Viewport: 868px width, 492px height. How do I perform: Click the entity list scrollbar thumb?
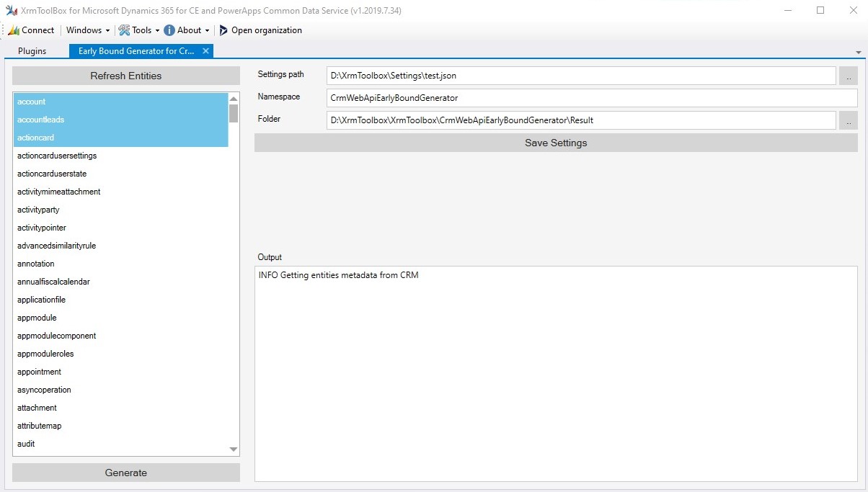pyautogui.click(x=234, y=113)
